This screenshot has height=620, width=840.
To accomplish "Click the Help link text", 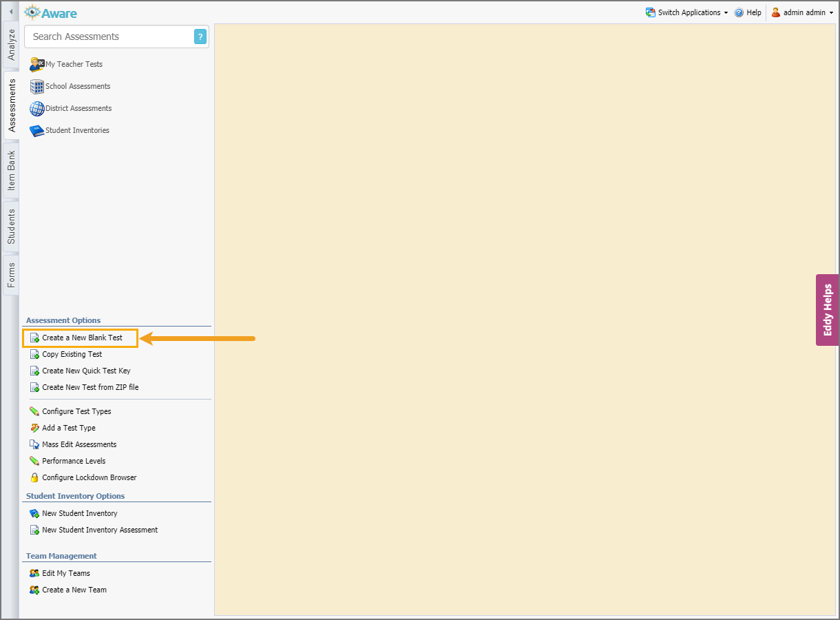I will [x=754, y=12].
